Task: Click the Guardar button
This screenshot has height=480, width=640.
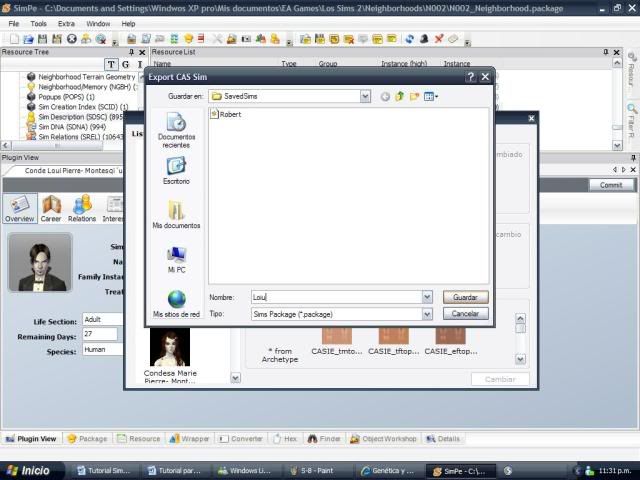Action: coord(465,297)
